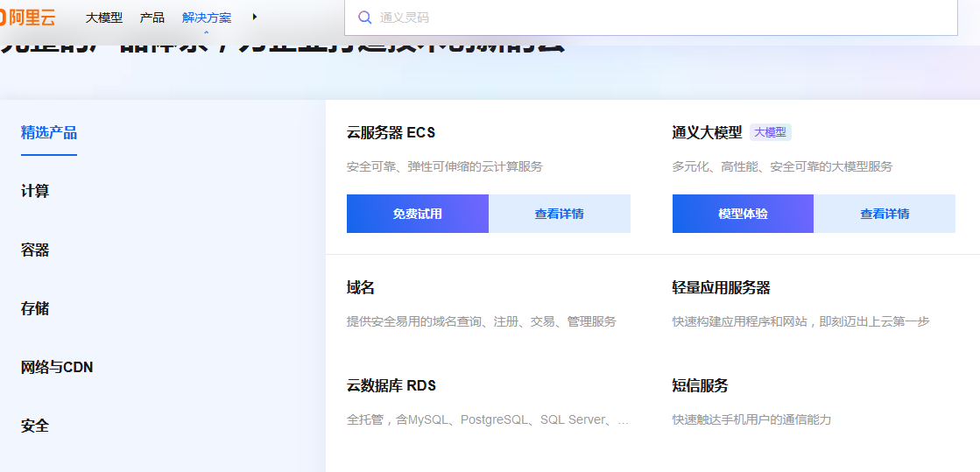This screenshot has height=472, width=980.
Task: Click 模型体验 for 通义大模型
Action: pyautogui.click(x=744, y=214)
